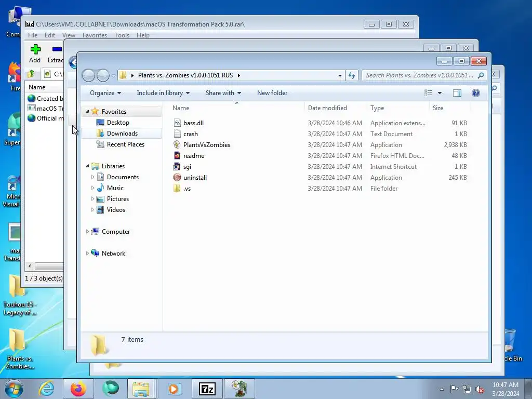Screen dimensions: 532x399
Task: Open Windows Explorer taskbar icon
Action: [141, 389]
